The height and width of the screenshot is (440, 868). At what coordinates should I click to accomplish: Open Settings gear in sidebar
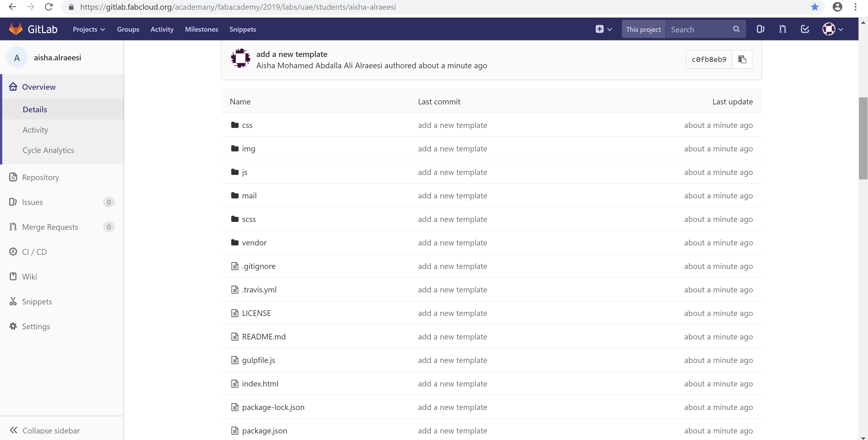click(36, 326)
